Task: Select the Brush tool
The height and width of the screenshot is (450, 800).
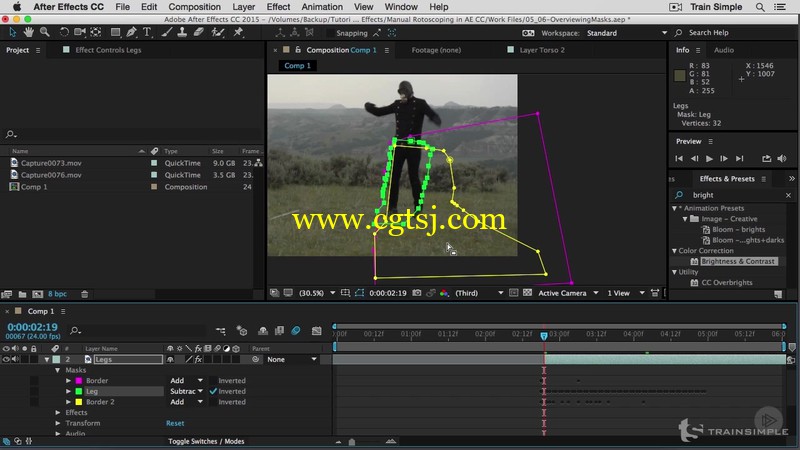Action: pos(167,32)
